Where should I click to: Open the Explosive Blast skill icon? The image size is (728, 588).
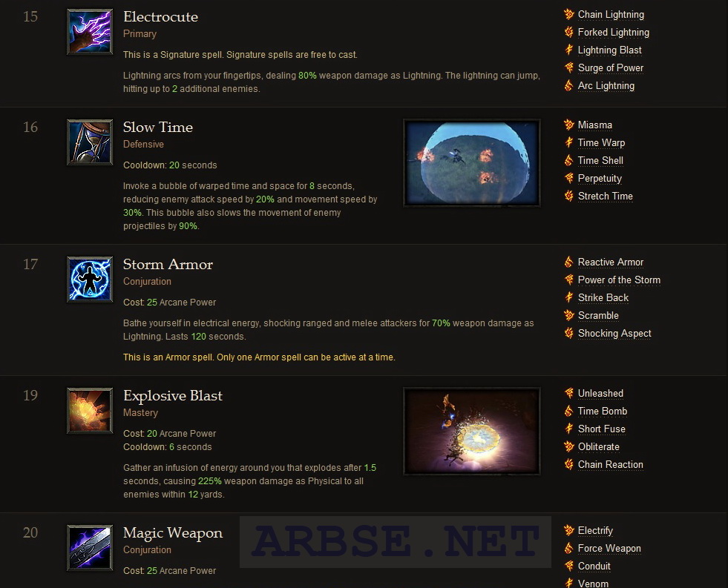point(90,410)
